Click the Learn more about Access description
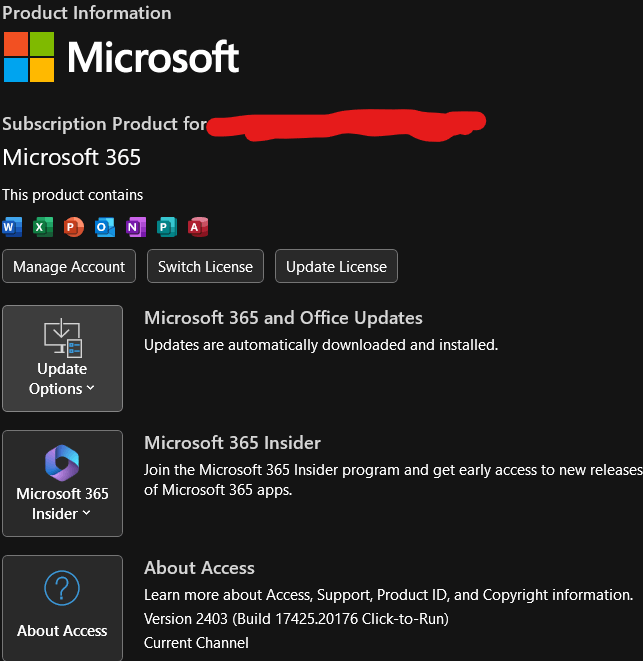The width and height of the screenshot is (643, 661). pyautogui.click(x=389, y=595)
